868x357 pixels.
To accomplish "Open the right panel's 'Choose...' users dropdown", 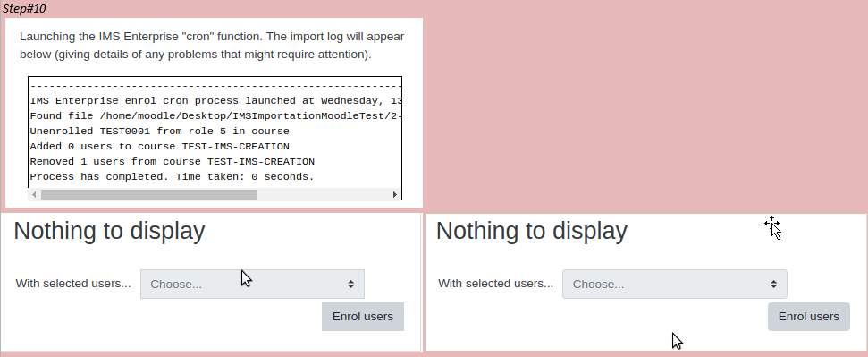I will (x=675, y=284).
